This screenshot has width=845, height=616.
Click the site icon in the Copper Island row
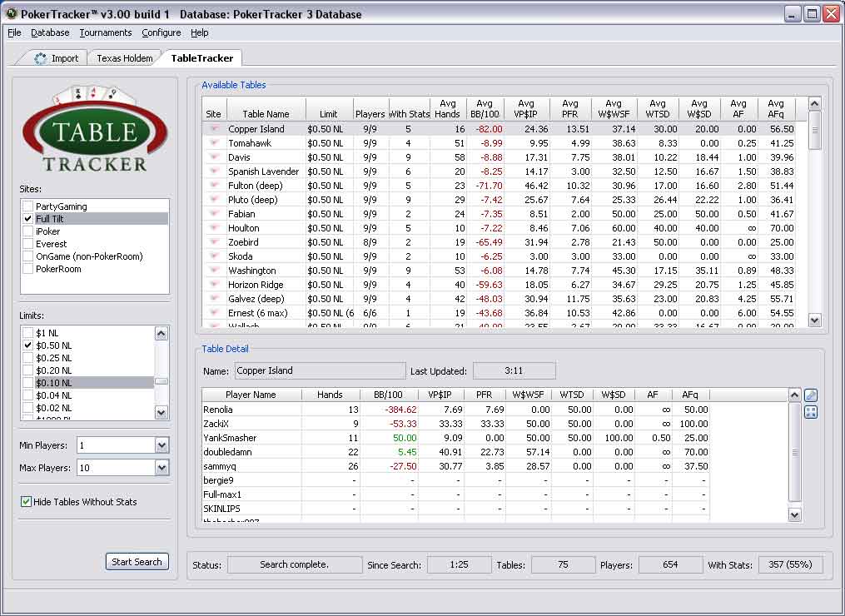click(x=215, y=129)
